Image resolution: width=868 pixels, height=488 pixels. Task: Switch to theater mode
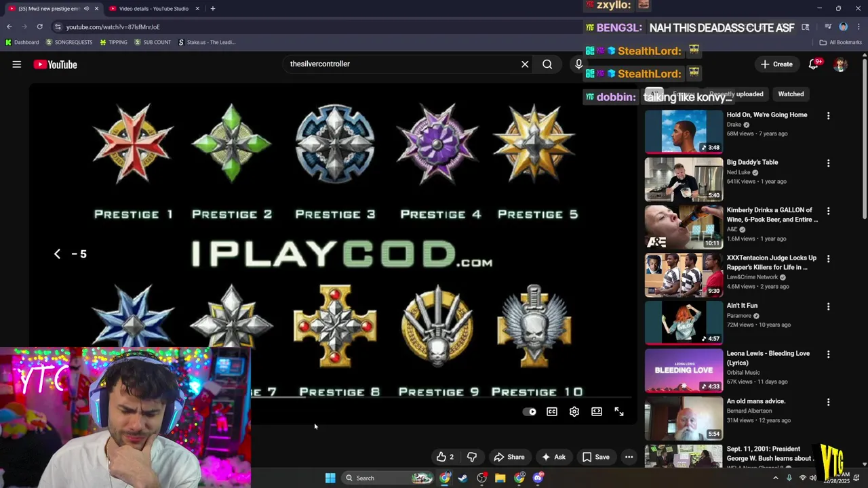(597, 411)
